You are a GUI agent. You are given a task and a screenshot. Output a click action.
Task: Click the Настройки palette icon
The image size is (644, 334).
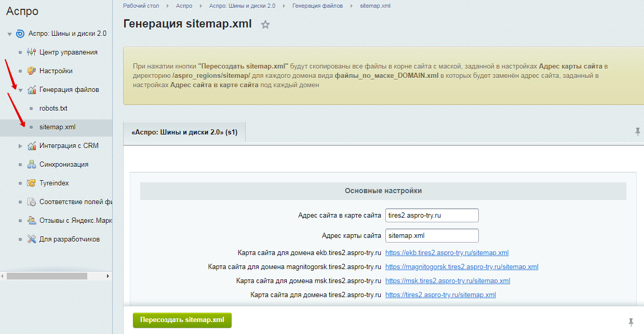(31, 71)
